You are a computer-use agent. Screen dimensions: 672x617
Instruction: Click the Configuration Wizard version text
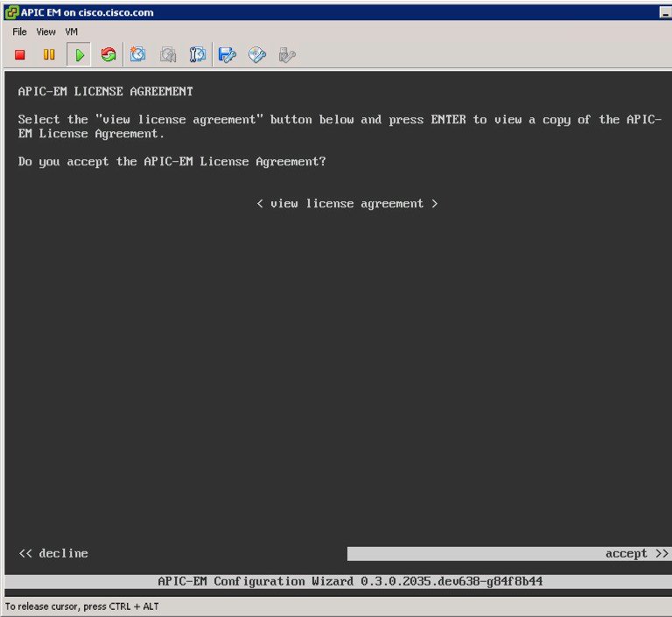click(351, 581)
